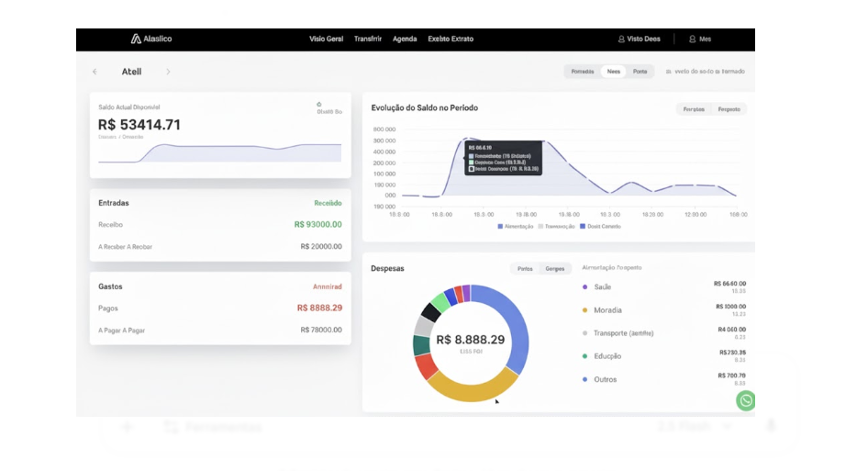Select the Pontos toggle in Despesas
This screenshot has width=868, height=471.
(525, 269)
